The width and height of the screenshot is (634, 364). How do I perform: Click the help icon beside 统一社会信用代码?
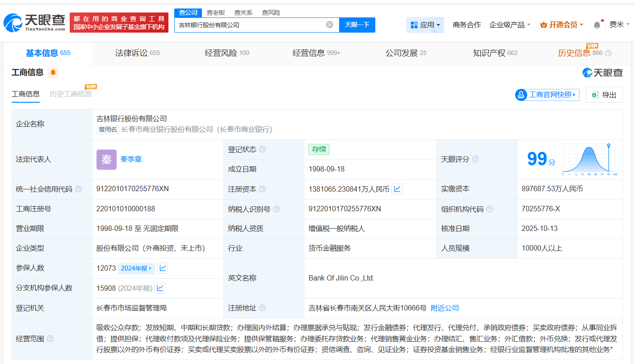(x=78, y=189)
